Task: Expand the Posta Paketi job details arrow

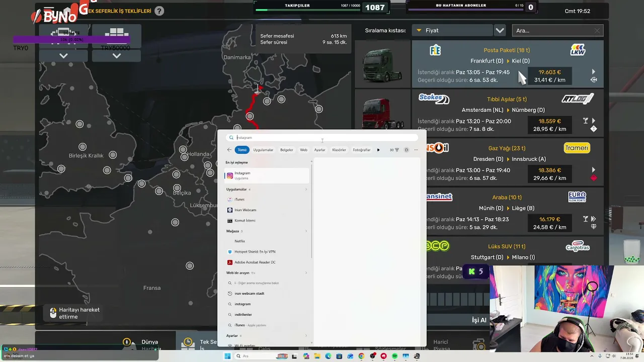Action: point(594,72)
